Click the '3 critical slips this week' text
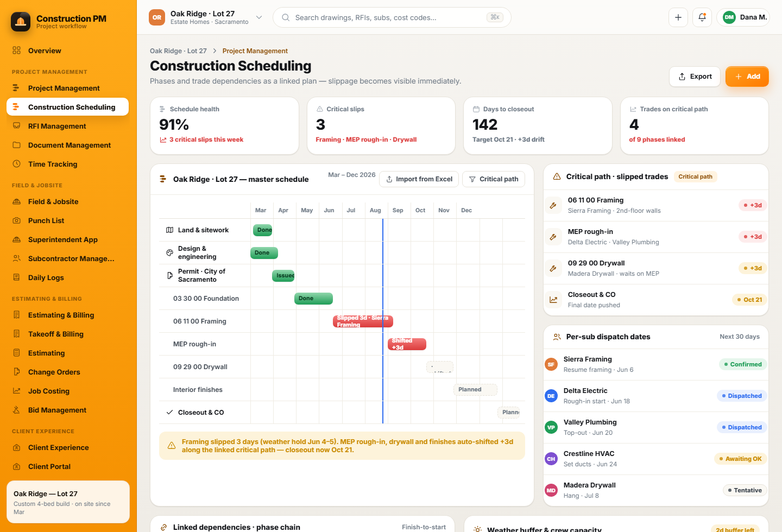The height and width of the screenshot is (532, 782). coord(206,140)
